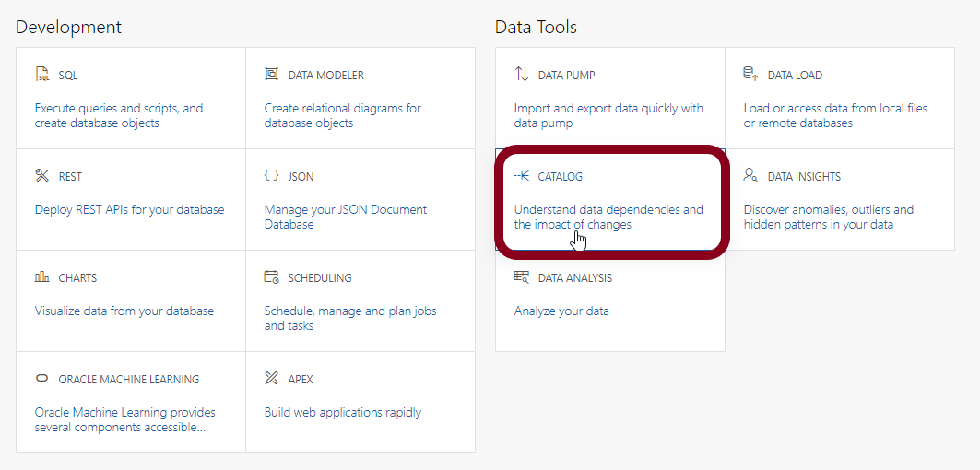The width and height of the screenshot is (980, 470).
Task: Click 'Load or access data from local files'
Action: [x=835, y=115]
